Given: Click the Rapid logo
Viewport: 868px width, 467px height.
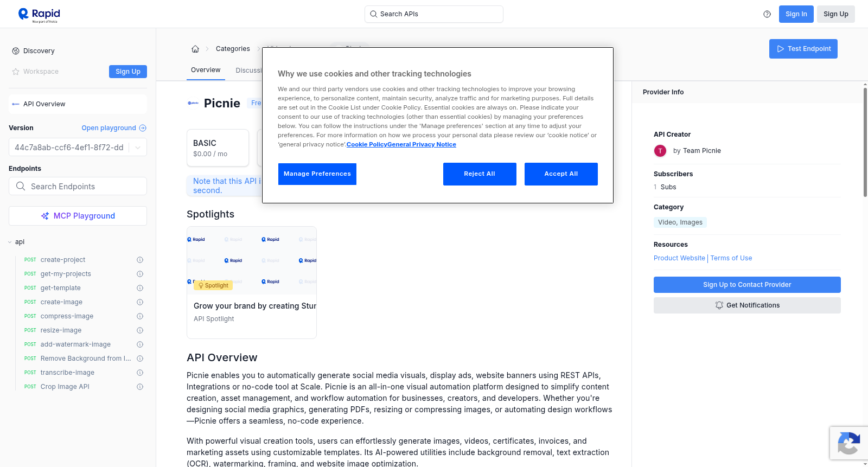Looking at the screenshot, I should (39, 15).
